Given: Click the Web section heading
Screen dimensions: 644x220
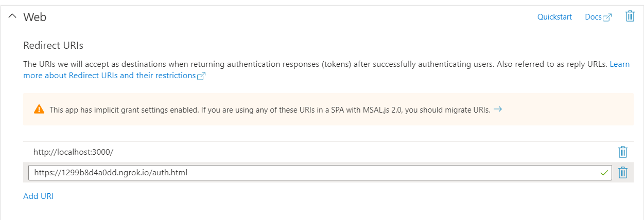Looking at the screenshot, I should coord(35,17).
